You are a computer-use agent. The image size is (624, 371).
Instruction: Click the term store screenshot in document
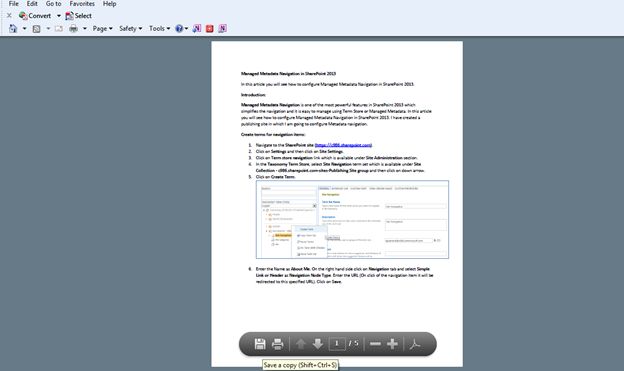click(352, 219)
